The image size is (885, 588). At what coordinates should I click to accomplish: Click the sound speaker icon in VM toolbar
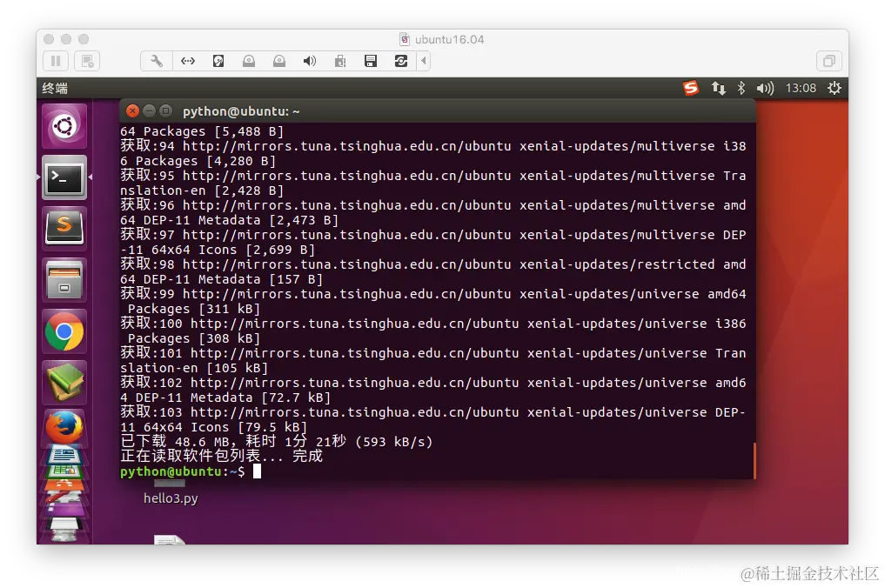point(309,61)
